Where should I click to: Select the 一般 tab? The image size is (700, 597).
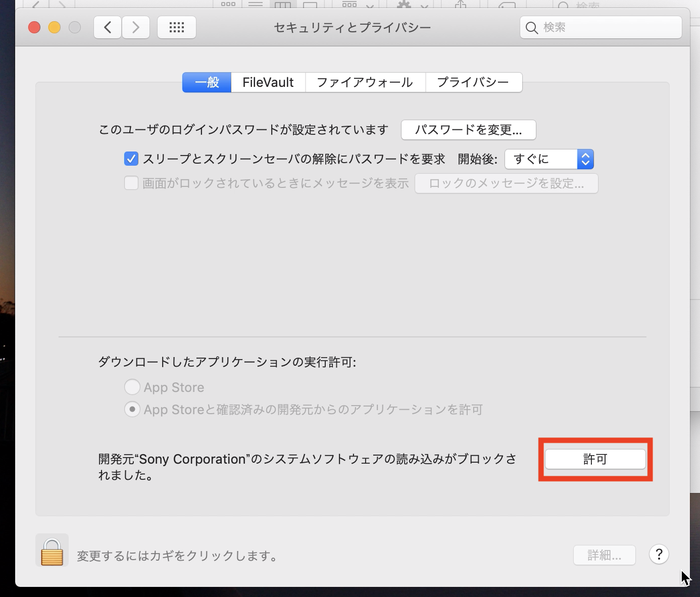tap(207, 82)
